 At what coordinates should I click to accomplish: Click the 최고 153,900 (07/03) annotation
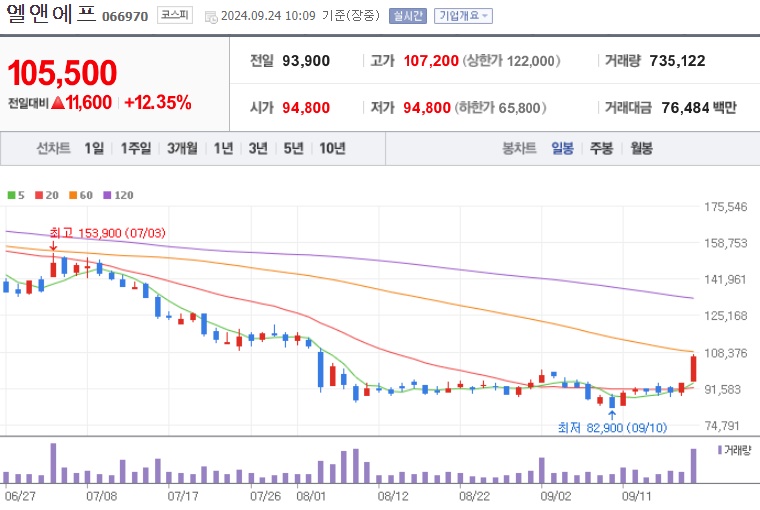pos(108,233)
